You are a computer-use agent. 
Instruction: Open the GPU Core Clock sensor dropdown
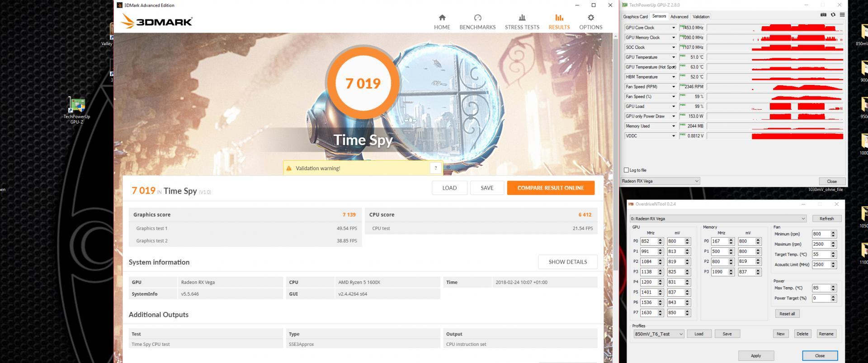click(673, 28)
